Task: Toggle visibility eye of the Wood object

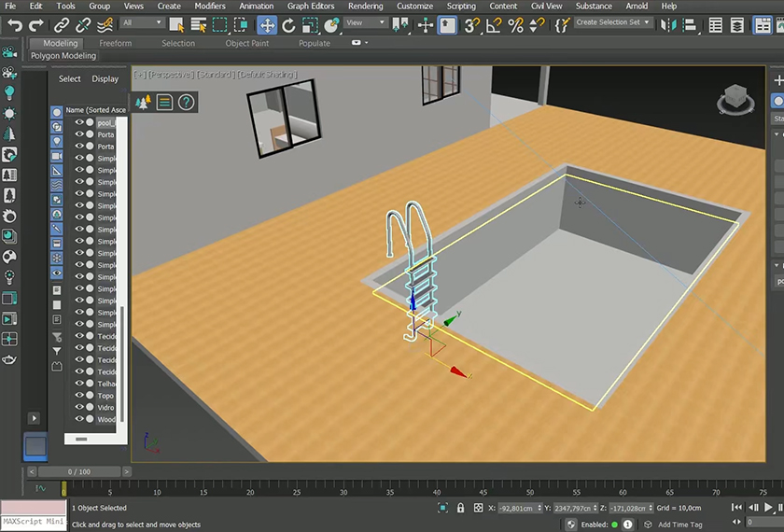Action: point(79,420)
